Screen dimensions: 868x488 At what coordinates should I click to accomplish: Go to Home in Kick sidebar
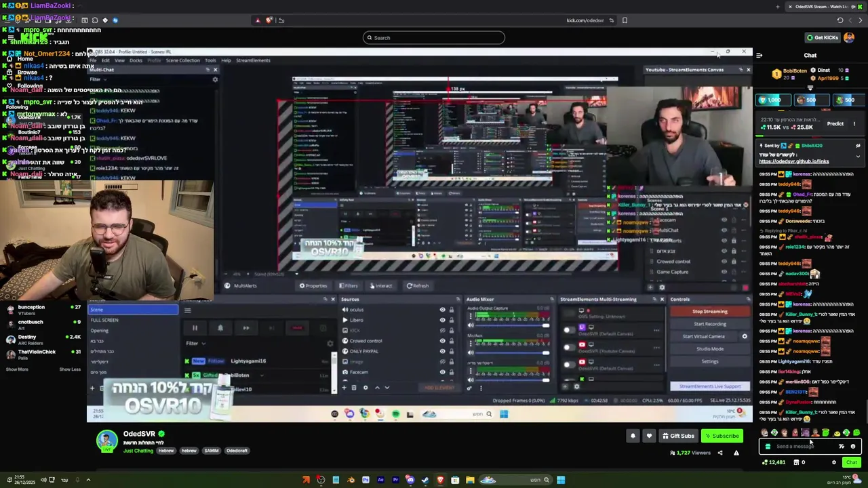point(20,59)
